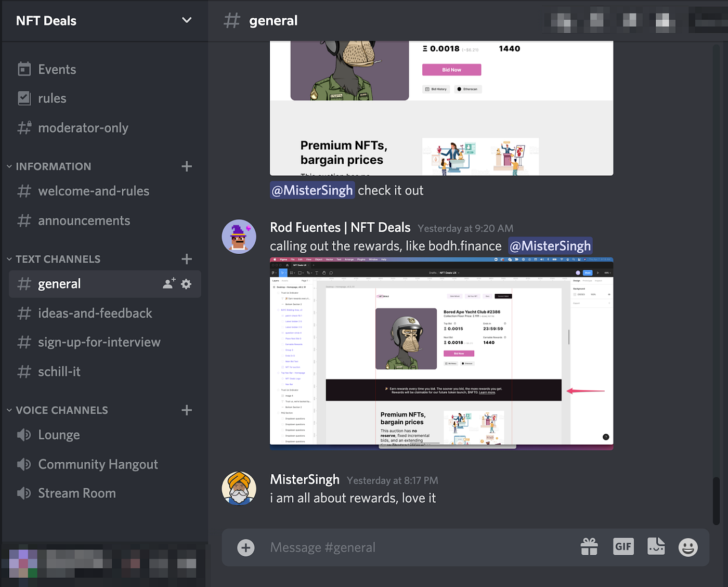Click the hash icon in channel header
The height and width of the screenshot is (587, 728).
[x=232, y=20]
